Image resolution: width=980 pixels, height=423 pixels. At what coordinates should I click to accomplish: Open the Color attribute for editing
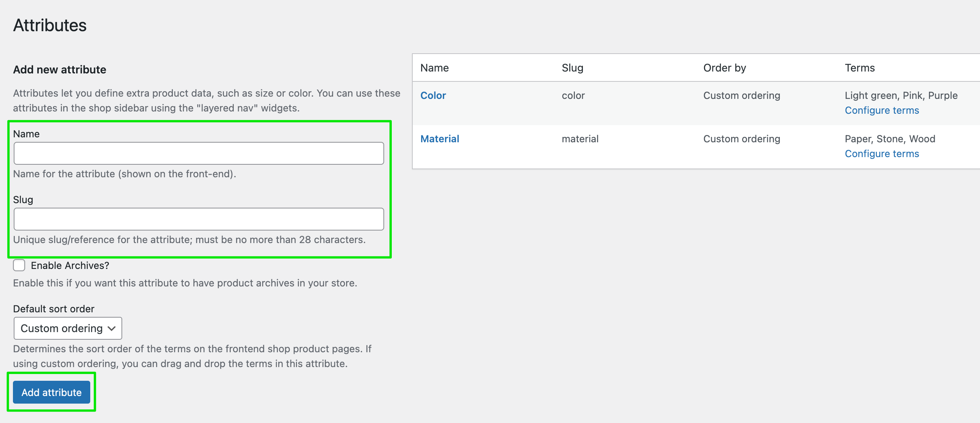(x=433, y=95)
